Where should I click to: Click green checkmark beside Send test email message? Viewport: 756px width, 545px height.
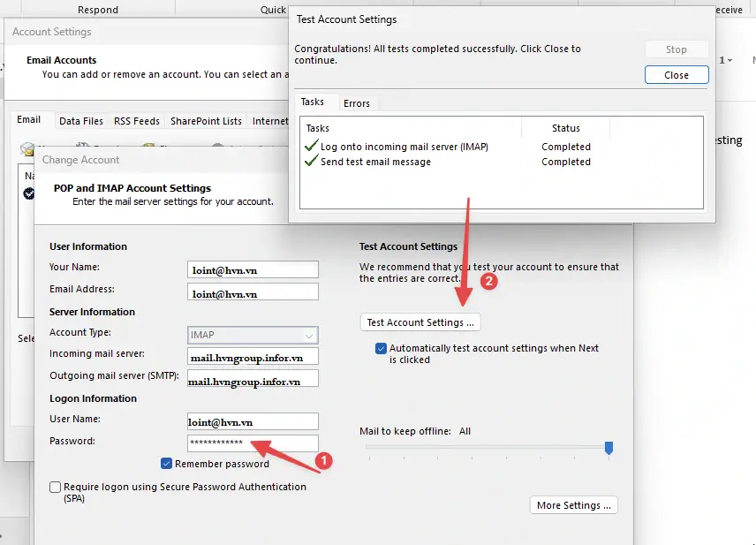coord(311,162)
